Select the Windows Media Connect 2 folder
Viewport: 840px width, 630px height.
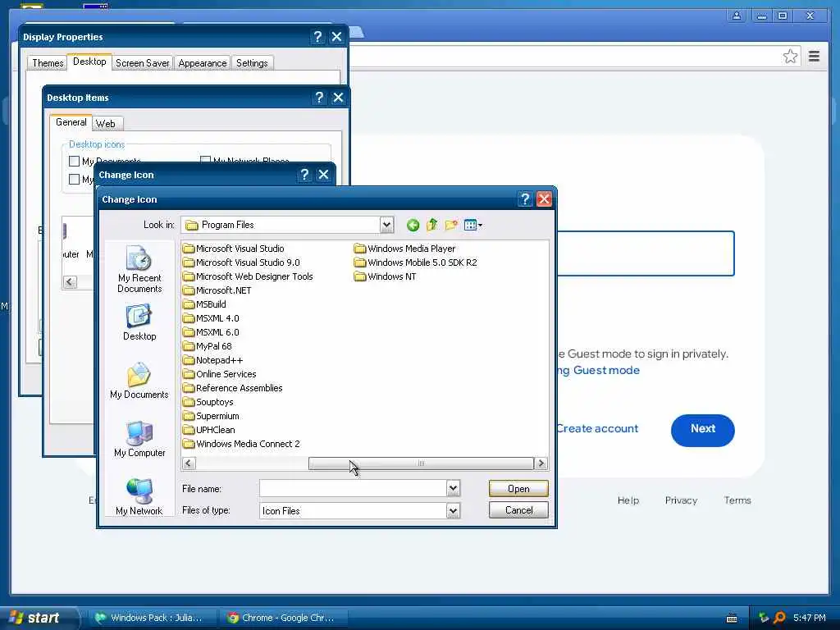(x=241, y=444)
